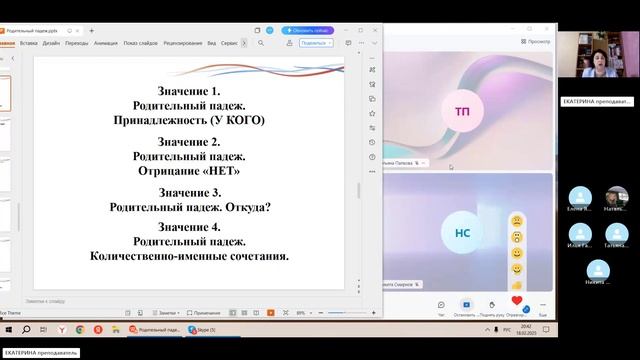
Task: Click the slide notes field below the slide
Action: (x=190, y=301)
